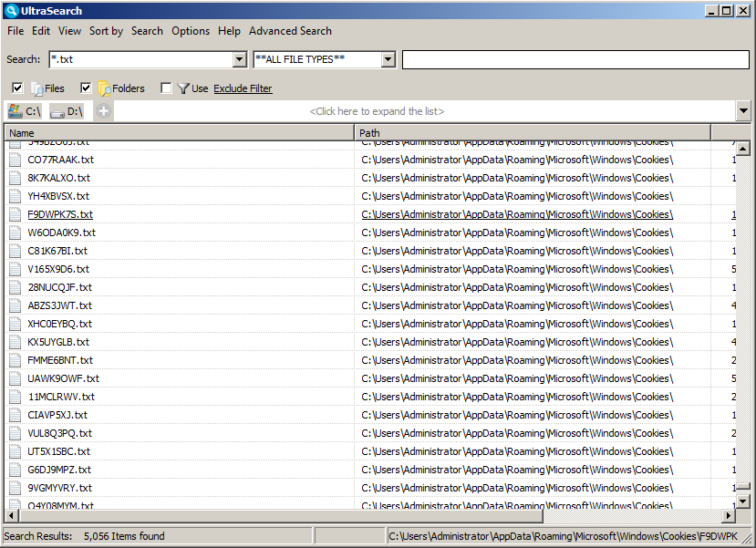
Task: Open the Search pattern dropdown arrow
Action: pyautogui.click(x=240, y=60)
